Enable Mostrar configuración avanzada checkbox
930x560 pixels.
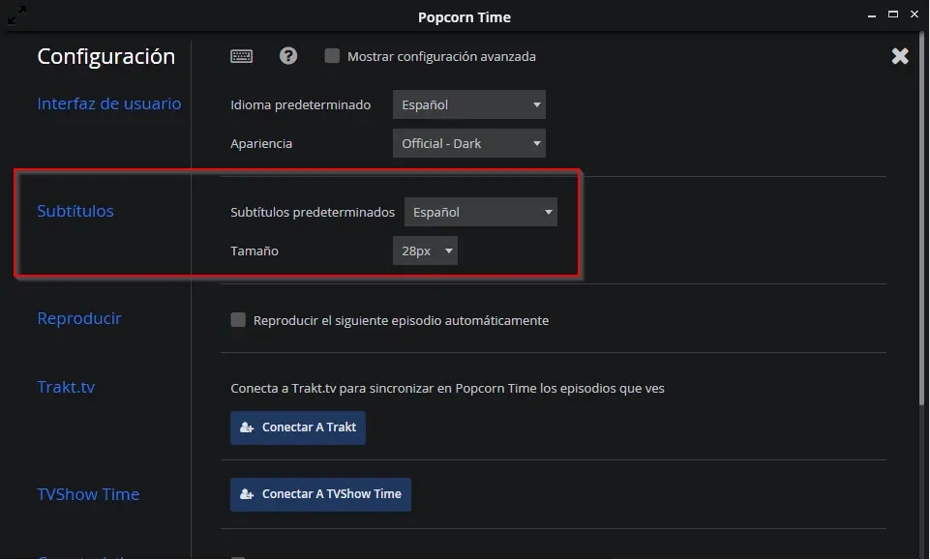coord(332,56)
